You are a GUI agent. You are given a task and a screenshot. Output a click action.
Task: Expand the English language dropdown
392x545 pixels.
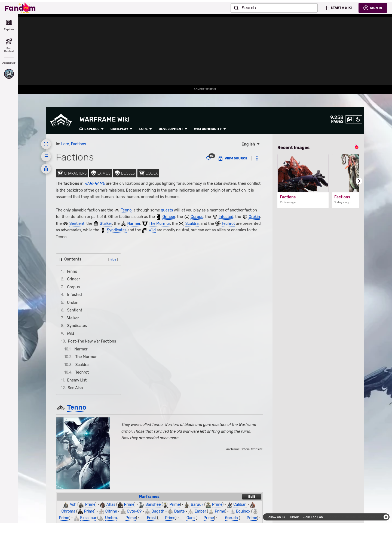250,144
